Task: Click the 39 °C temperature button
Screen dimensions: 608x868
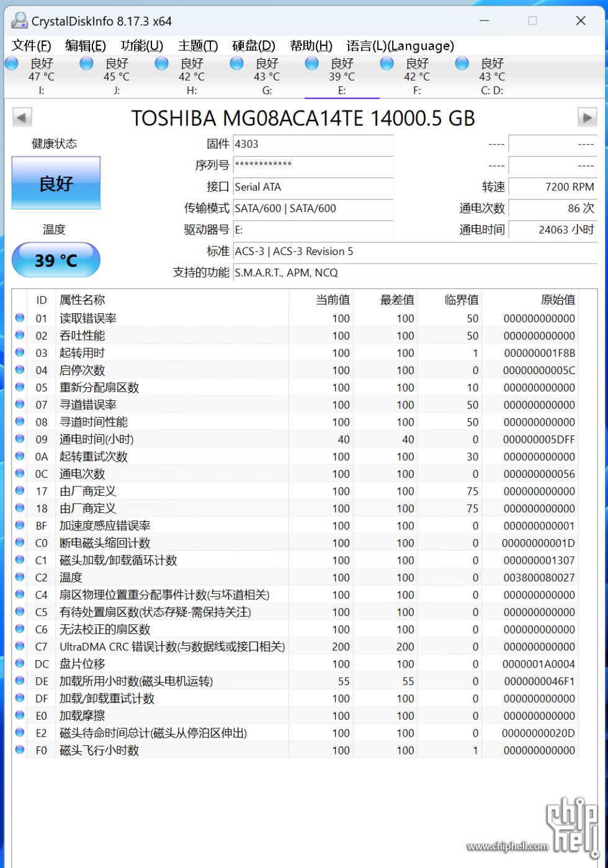Action: tap(56, 260)
